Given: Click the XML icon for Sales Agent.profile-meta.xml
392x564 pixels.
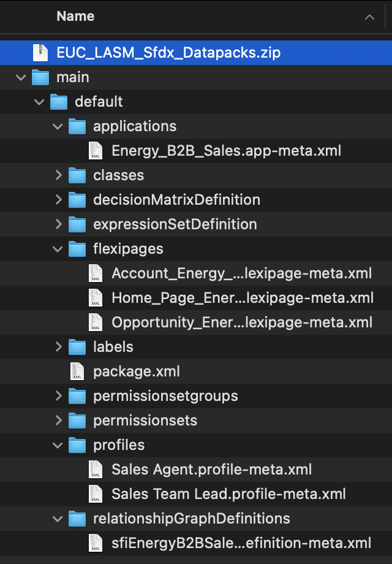Looking at the screenshot, I should (x=96, y=470).
